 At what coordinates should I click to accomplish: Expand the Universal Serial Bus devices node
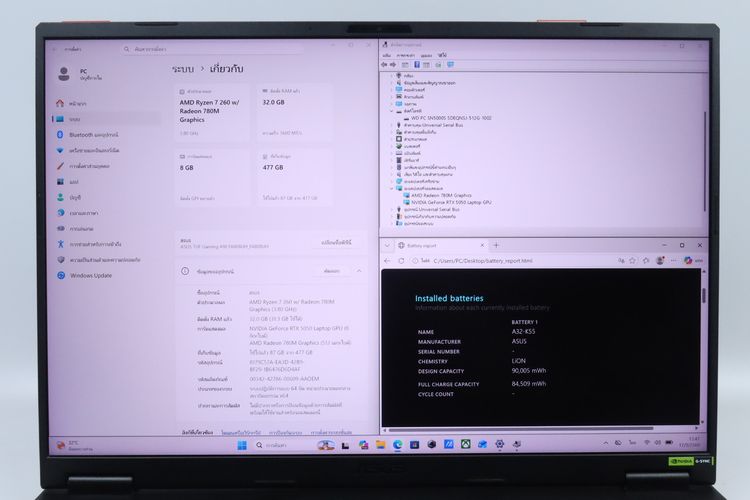[x=392, y=210]
